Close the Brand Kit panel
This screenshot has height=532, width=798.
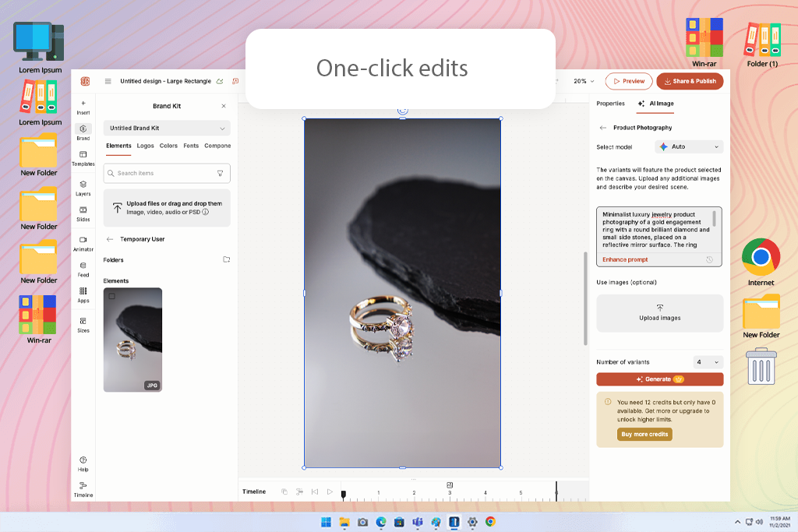[224, 106]
